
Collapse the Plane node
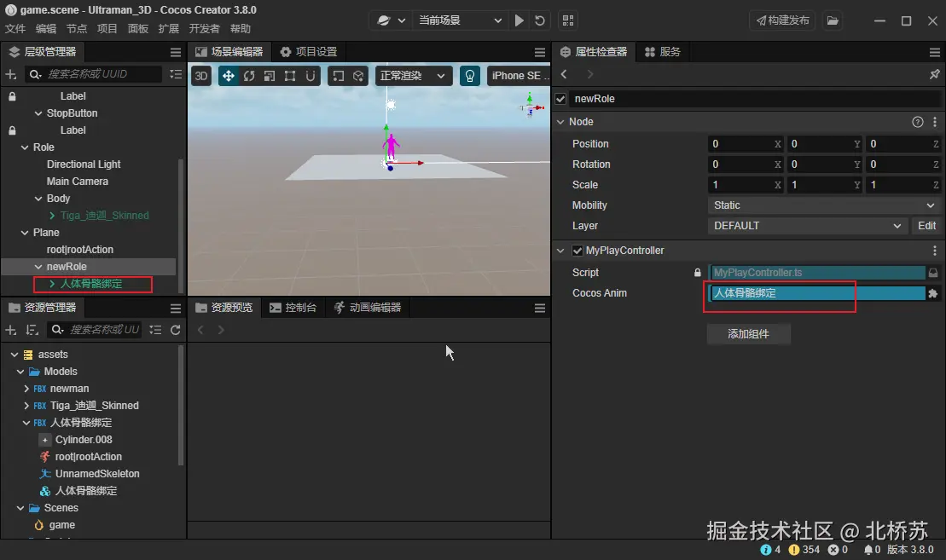click(x=25, y=233)
